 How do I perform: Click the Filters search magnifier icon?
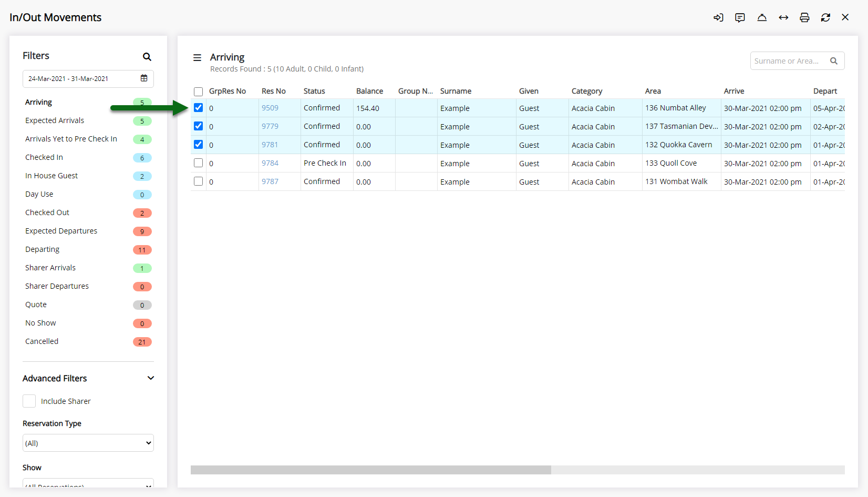pos(147,57)
